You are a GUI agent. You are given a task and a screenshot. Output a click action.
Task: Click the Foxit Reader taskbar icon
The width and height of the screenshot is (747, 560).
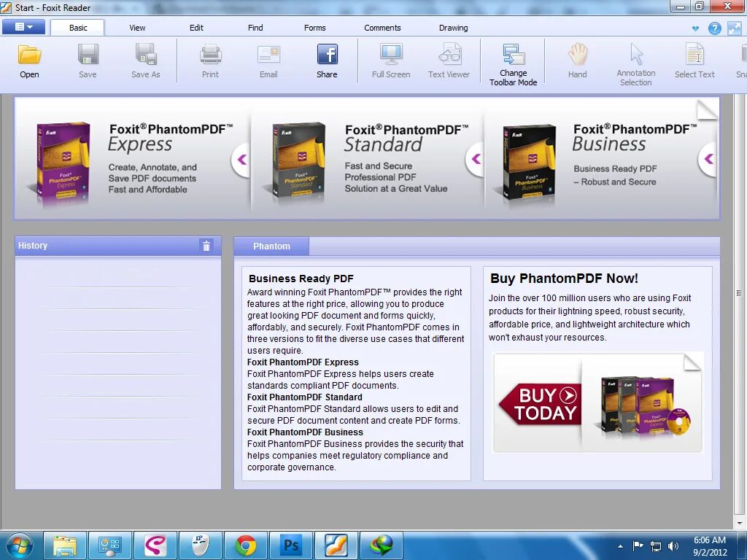click(x=336, y=545)
